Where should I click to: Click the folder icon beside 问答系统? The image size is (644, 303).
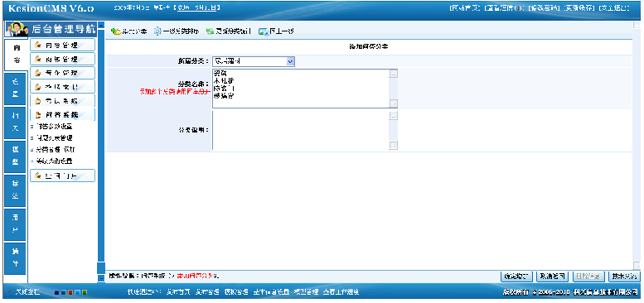tap(38, 114)
